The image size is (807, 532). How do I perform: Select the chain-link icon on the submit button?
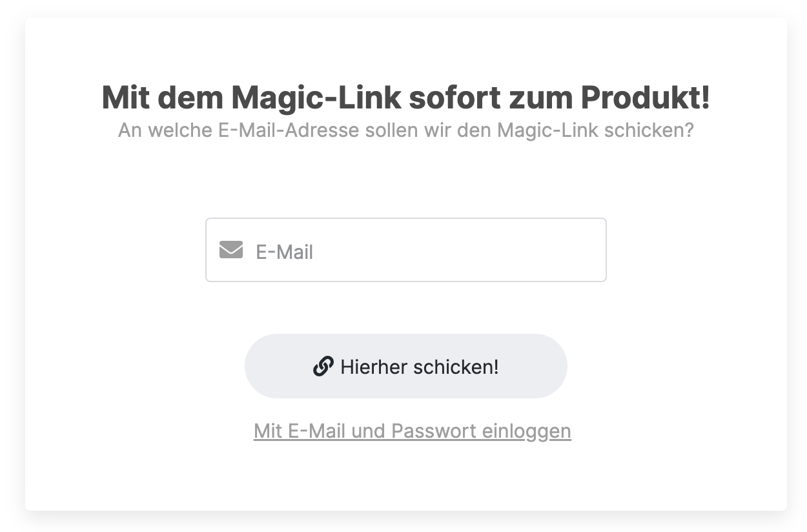322,365
